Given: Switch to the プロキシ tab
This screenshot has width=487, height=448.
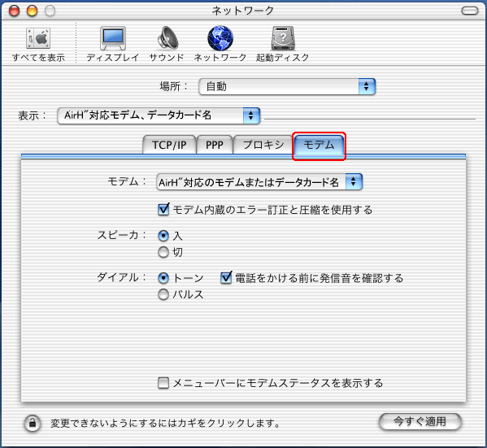Looking at the screenshot, I should point(263,145).
